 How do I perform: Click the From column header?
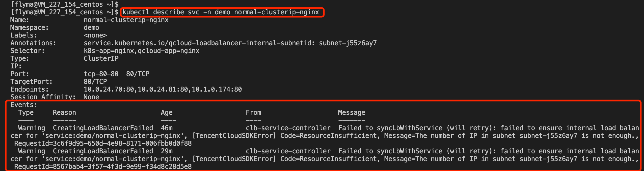pos(253,113)
